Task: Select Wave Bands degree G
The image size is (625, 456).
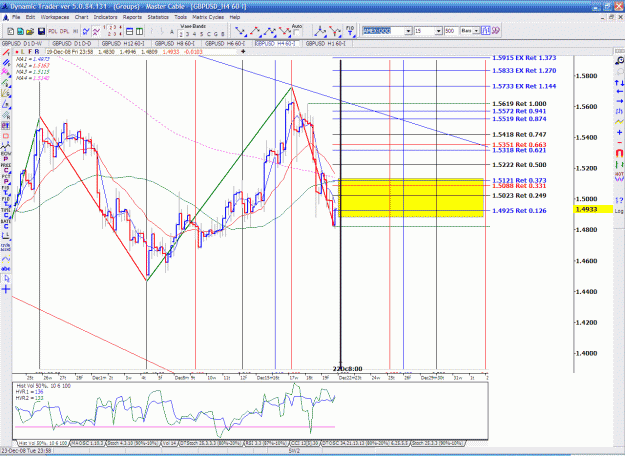Action: point(215,34)
